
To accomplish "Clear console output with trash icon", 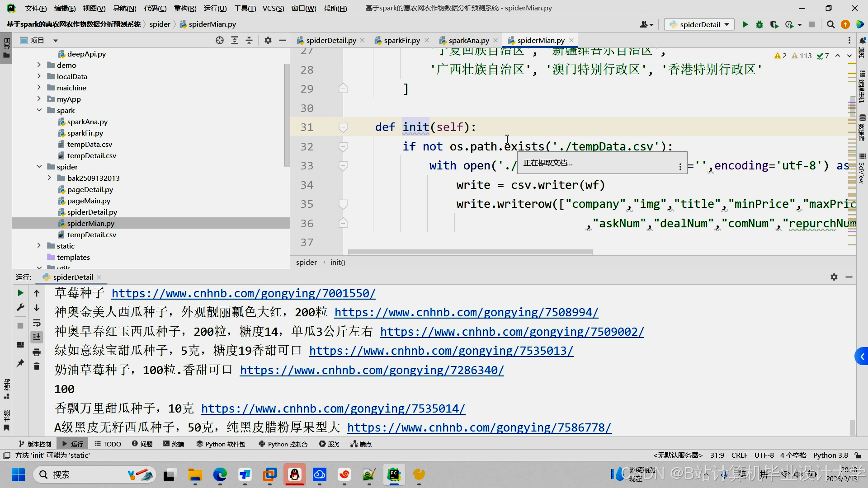I will 37,366.
